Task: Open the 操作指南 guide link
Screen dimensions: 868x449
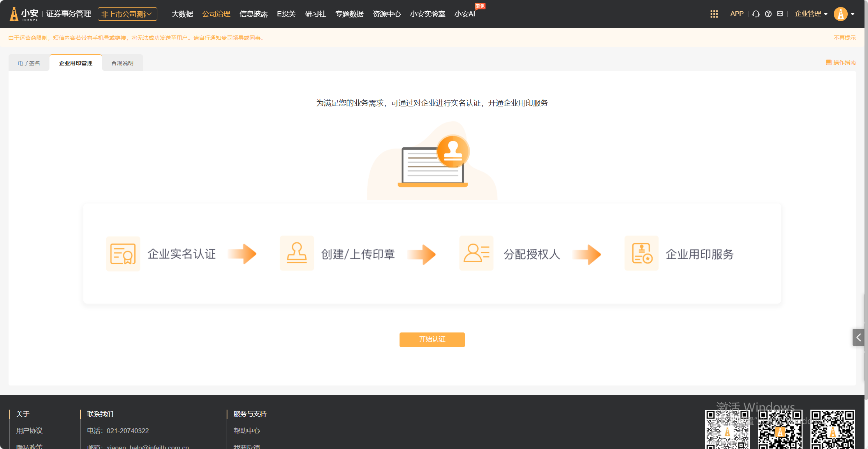Action: tap(841, 62)
